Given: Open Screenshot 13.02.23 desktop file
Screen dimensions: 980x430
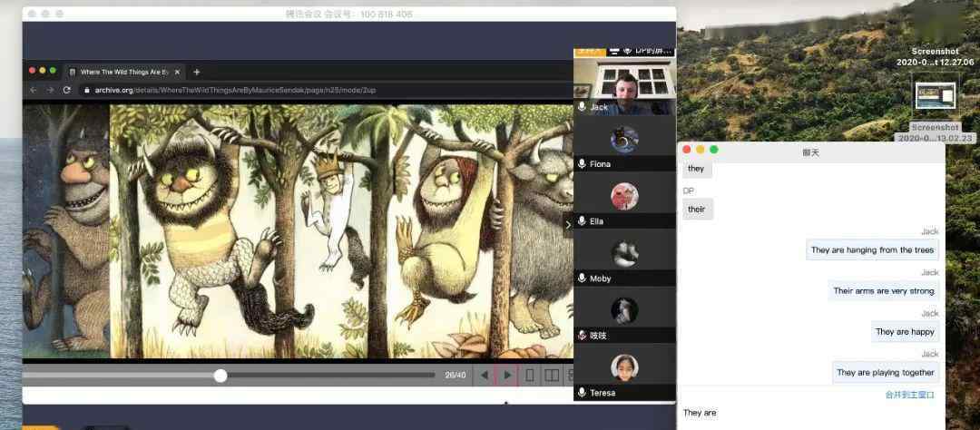Looking at the screenshot, I should coord(935,95).
